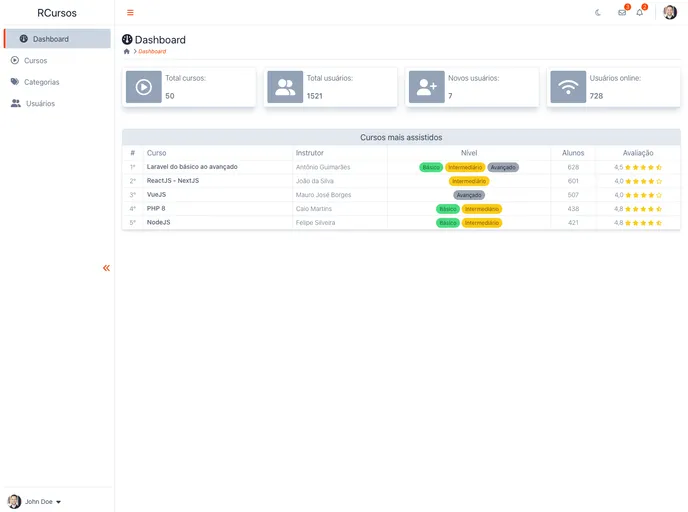The height and width of the screenshot is (512, 688).
Task: Select the PHP 8 course row
Action: click(x=401, y=208)
